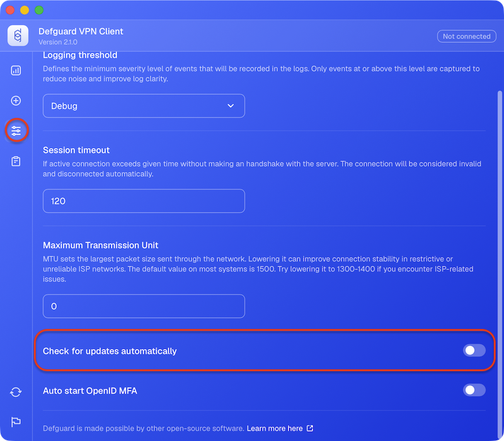Open the clipboard logs sidebar icon
The height and width of the screenshot is (441, 504).
(16, 161)
